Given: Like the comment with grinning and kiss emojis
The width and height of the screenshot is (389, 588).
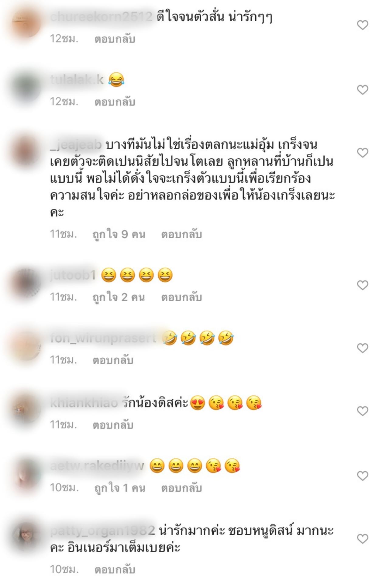Looking at the screenshot, I should 362,476.
